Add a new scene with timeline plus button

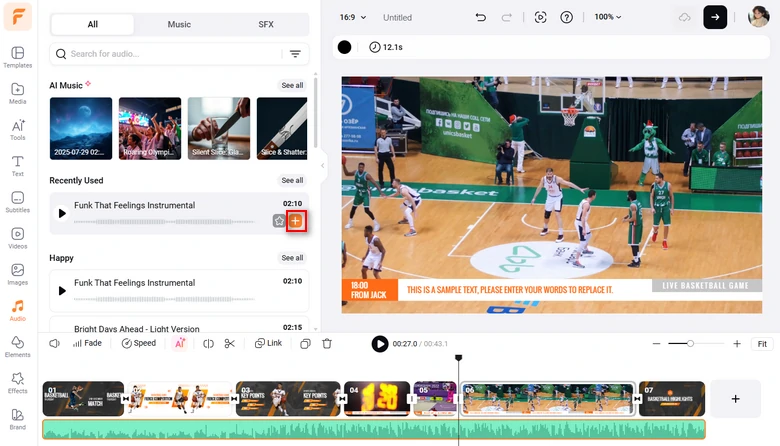click(x=735, y=399)
